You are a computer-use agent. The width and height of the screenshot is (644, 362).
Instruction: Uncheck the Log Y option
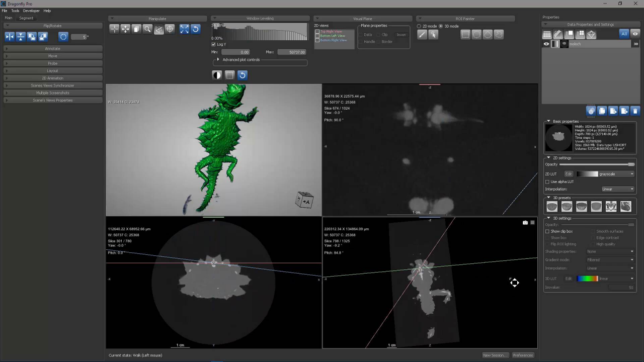pos(213,44)
